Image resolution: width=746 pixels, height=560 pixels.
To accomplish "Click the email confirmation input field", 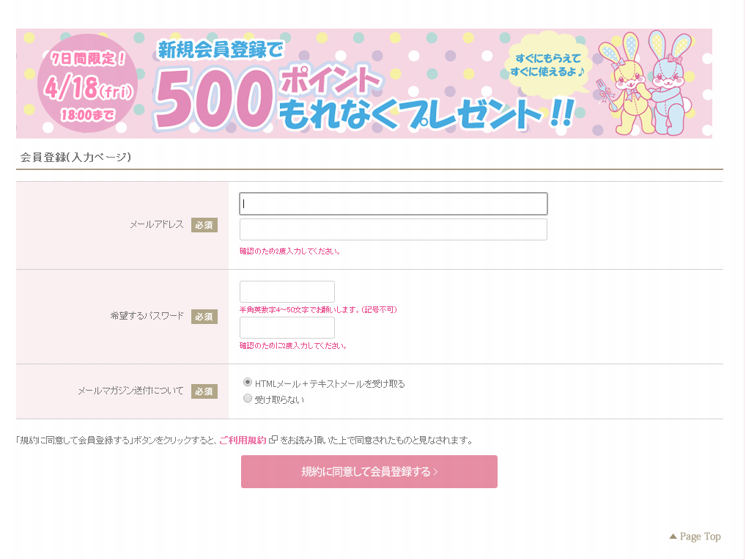I will coord(393,229).
